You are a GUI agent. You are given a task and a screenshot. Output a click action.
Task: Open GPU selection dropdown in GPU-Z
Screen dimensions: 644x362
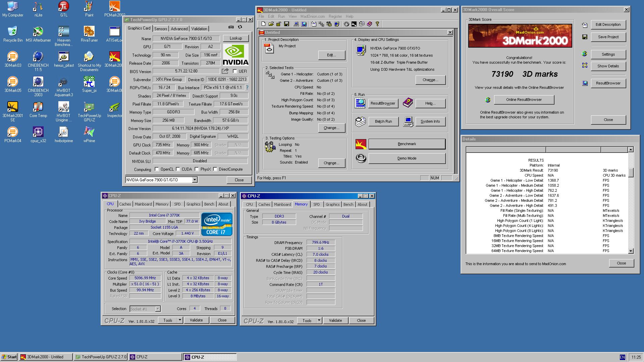195,180
